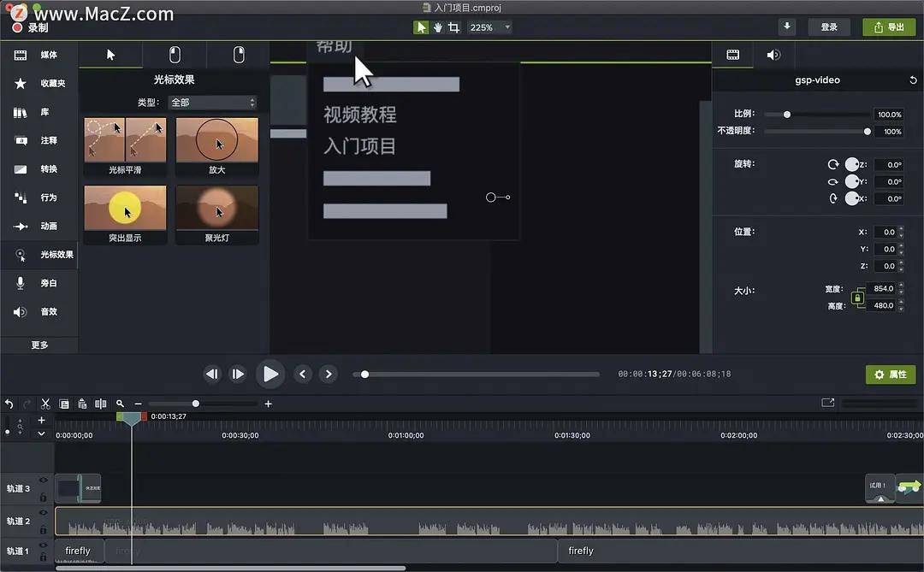The width and height of the screenshot is (924, 572).
Task: Open the 225% zoom level dropdown
Action: 489,27
